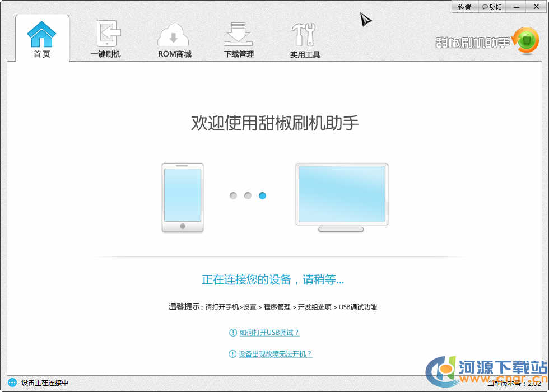Viewport: 549px width, 392px height.
Task: Minimize the flash assistant window
Action: [x=516, y=6]
